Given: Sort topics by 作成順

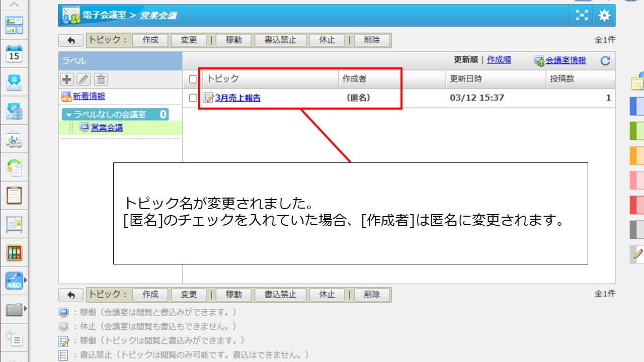Looking at the screenshot, I should click(499, 60).
